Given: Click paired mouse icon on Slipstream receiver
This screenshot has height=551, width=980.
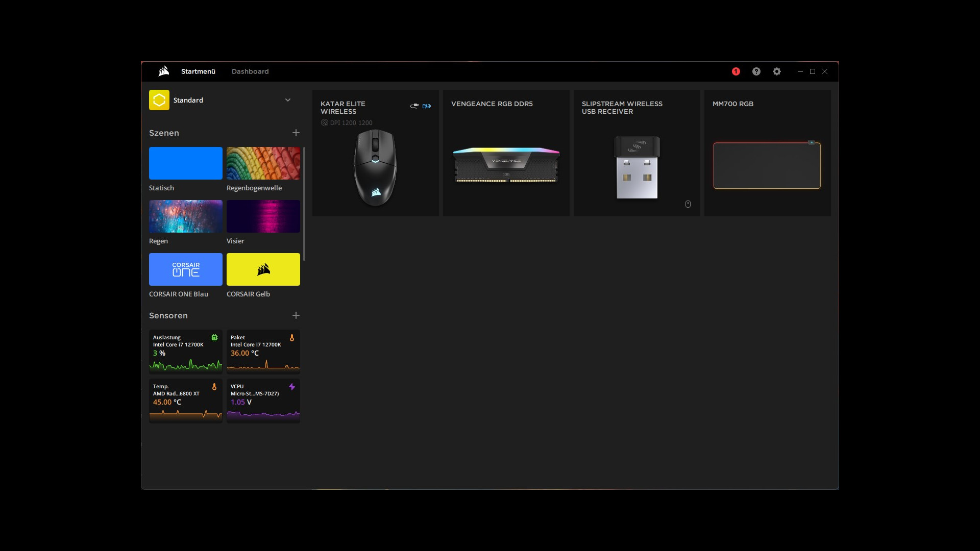Looking at the screenshot, I should (x=688, y=204).
